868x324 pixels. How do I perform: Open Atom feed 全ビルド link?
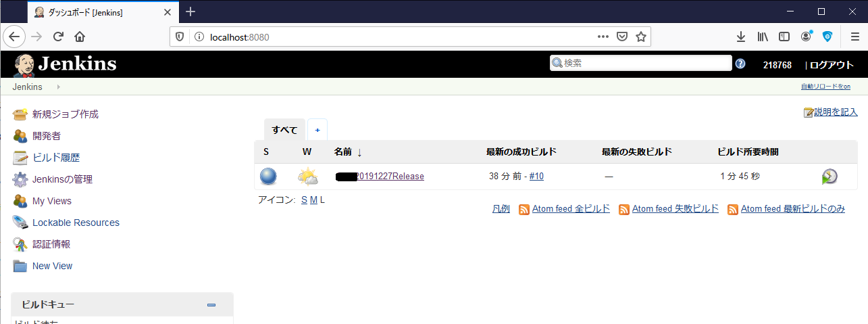[x=571, y=209]
